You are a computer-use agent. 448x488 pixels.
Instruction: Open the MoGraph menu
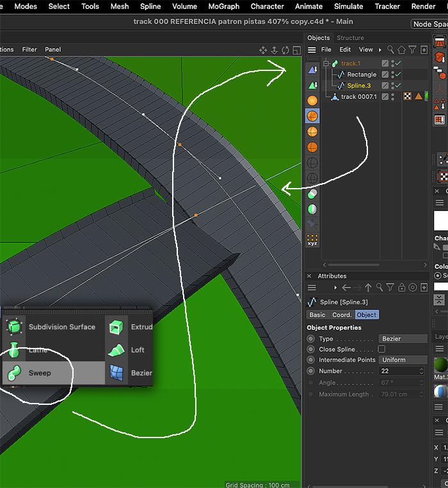(223, 6)
